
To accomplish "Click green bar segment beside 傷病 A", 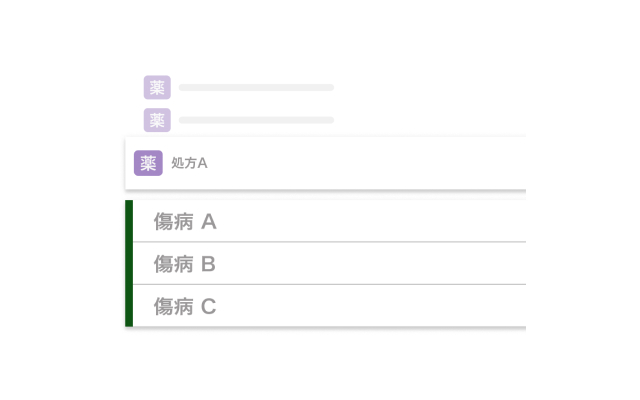I will coord(129,221).
